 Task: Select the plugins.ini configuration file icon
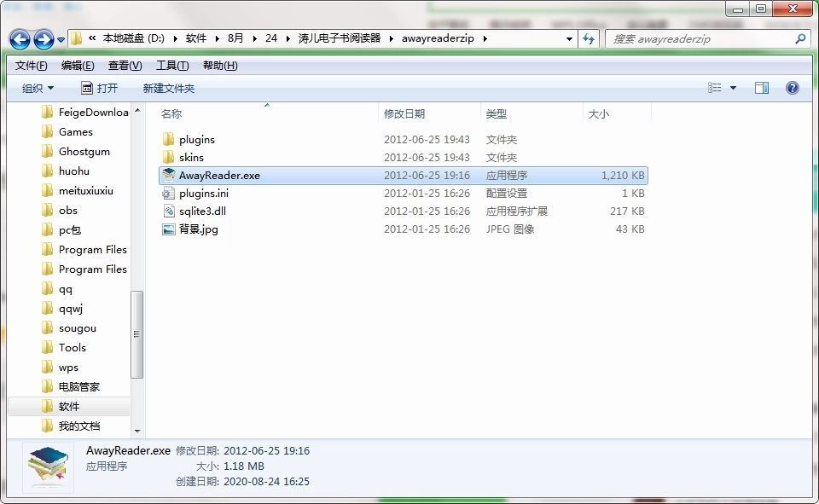pyautogui.click(x=167, y=193)
